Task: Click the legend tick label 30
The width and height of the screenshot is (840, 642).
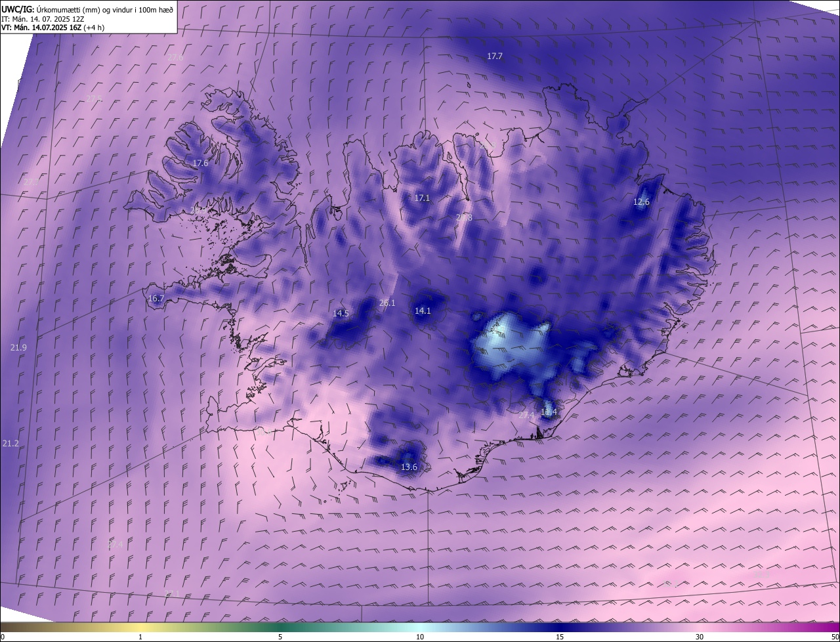Action: tap(700, 637)
